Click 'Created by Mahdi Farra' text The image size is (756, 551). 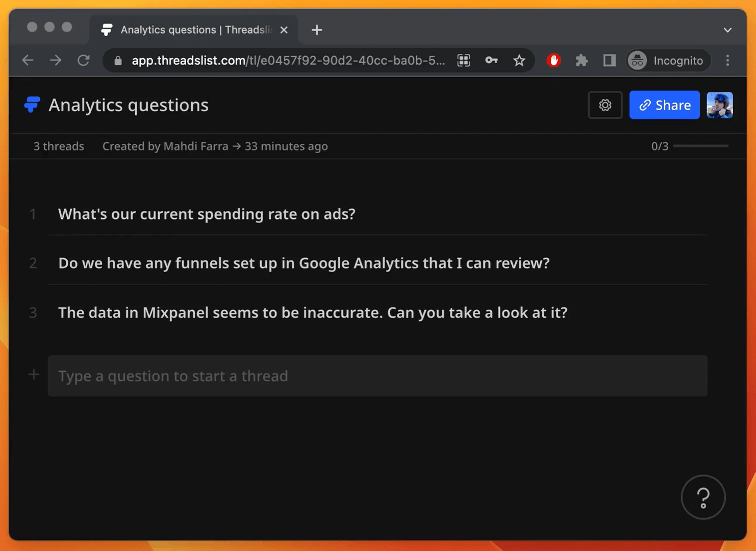click(165, 146)
